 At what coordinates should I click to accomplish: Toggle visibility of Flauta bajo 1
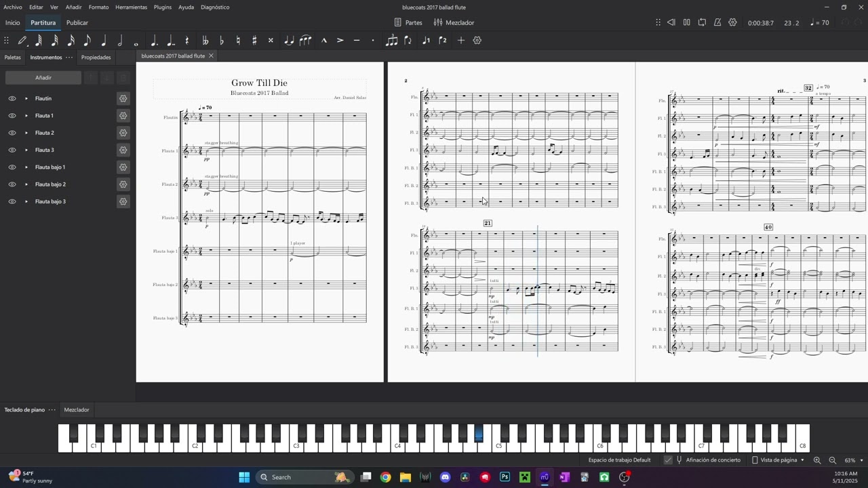pyautogui.click(x=12, y=167)
